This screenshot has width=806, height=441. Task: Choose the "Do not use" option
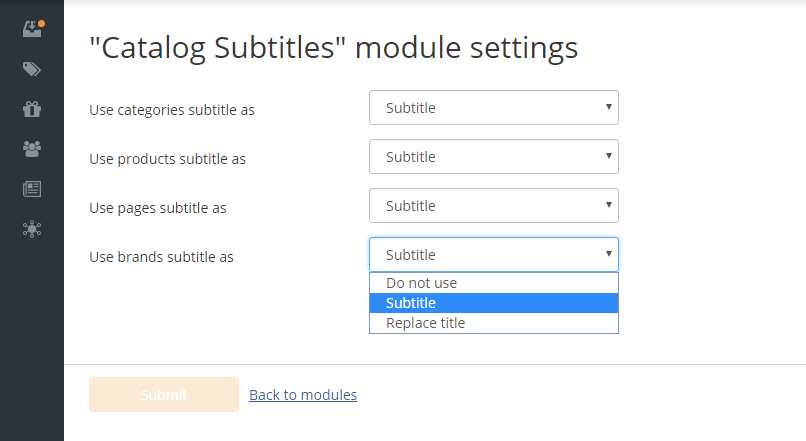pyautogui.click(x=493, y=283)
